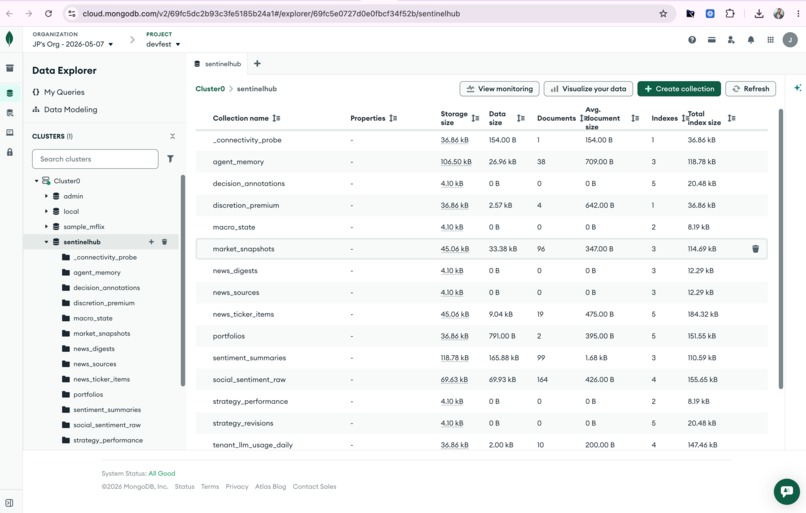Click Visualize your data button
The image size is (806, 513).
point(588,88)
